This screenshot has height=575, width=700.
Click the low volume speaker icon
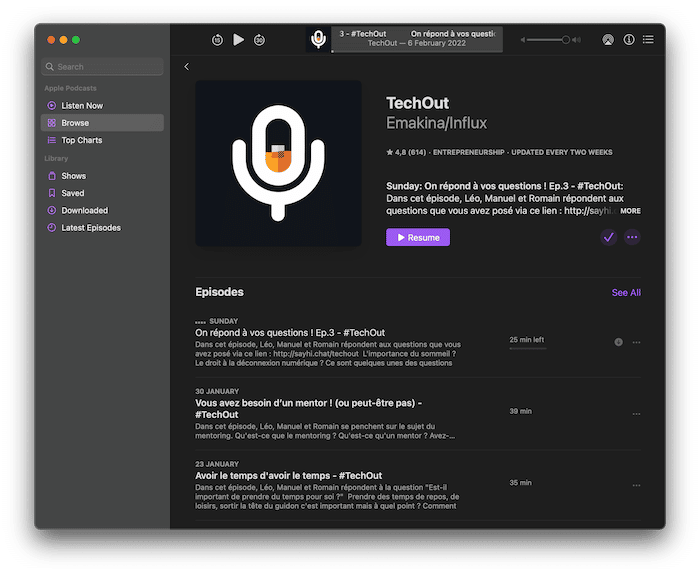point(522,40)
